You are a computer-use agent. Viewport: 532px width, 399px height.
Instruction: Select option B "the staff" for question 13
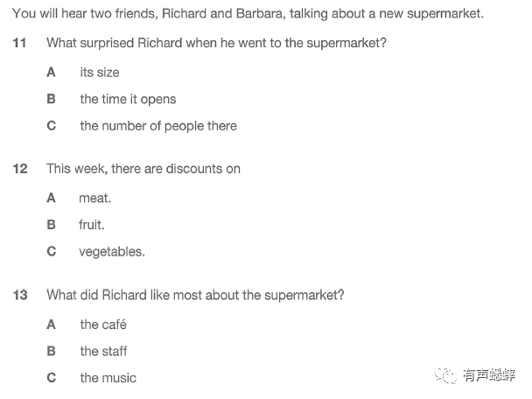pyautogui.click(x=103, y=351)
